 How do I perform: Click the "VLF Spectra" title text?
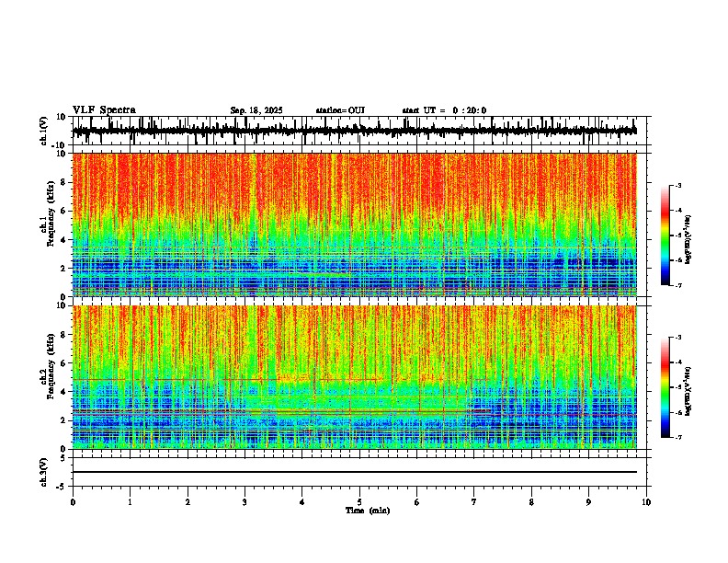[104, 110]
